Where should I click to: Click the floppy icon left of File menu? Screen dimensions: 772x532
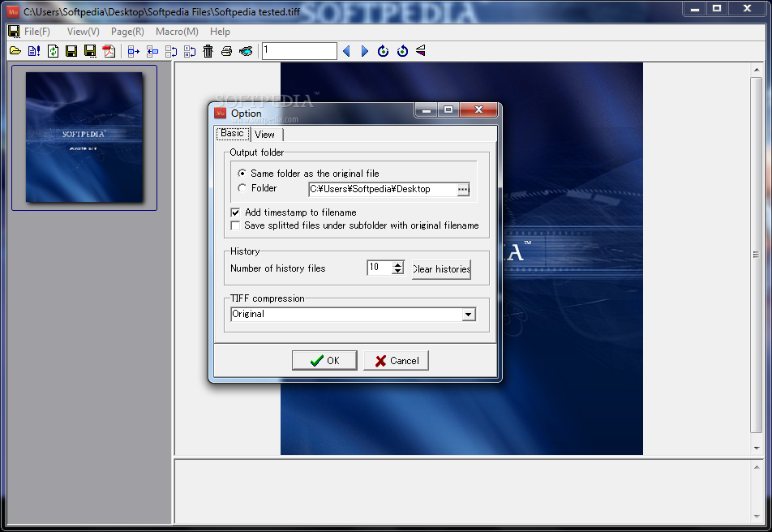coord(14,32)
